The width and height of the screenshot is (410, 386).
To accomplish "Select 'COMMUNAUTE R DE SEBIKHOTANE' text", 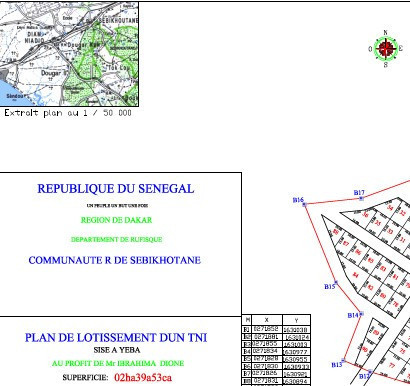I will click(x=115, y=260).
